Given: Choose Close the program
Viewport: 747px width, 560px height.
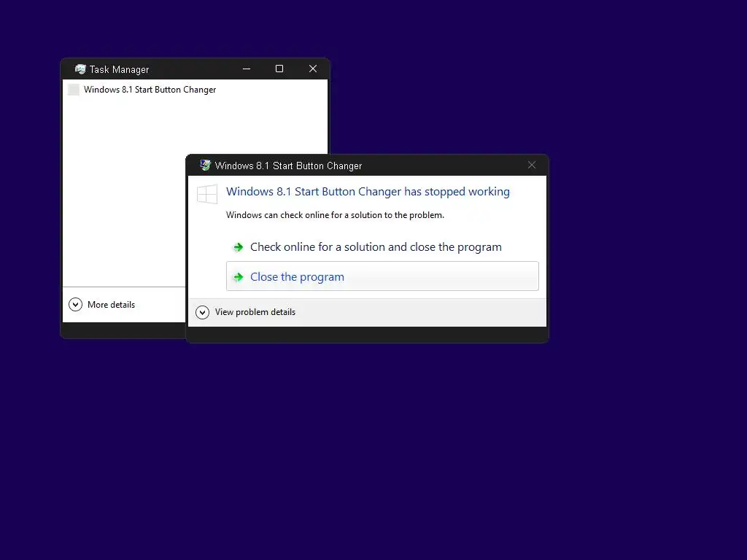Looking at the screenshot, I should [x=382, y=276].
